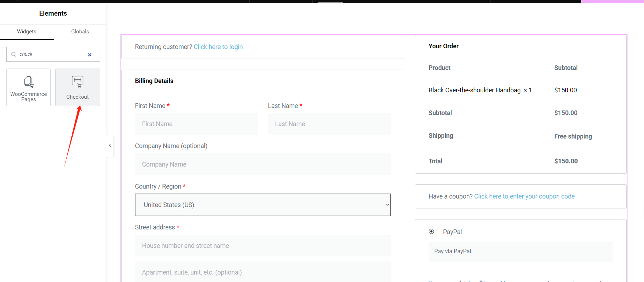Click the Company Name field
Viewport: 644px width, 282px height.
point(262,164)
